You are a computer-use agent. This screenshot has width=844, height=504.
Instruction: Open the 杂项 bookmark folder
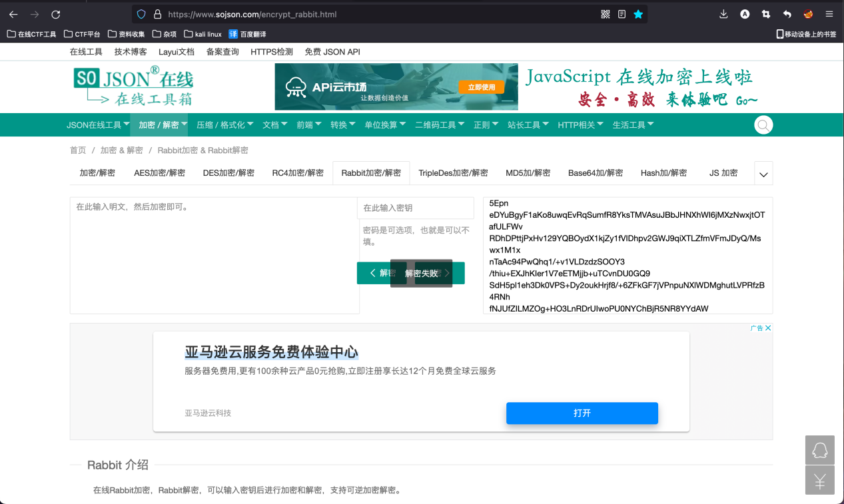click(x=164, y=34)
